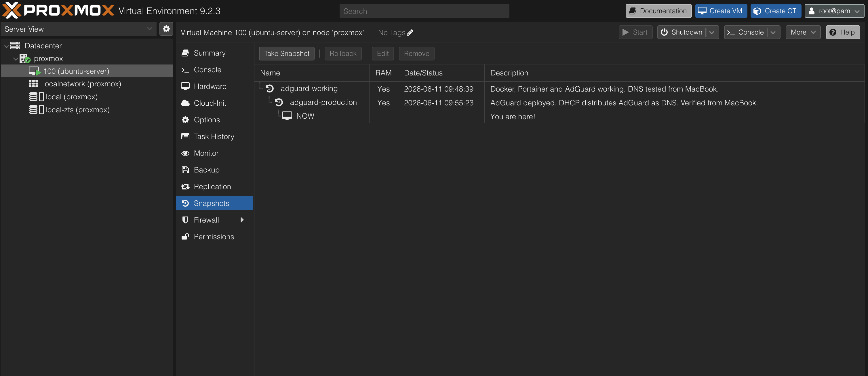Open the Cloud-Init tab

[215, 103]
